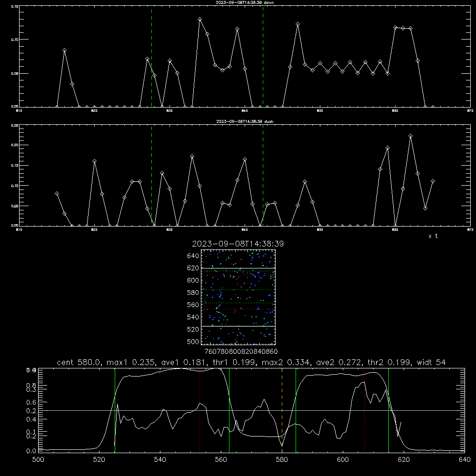
Task: Click the orange dashed center line at 580
Action: (x=282, y=410)
